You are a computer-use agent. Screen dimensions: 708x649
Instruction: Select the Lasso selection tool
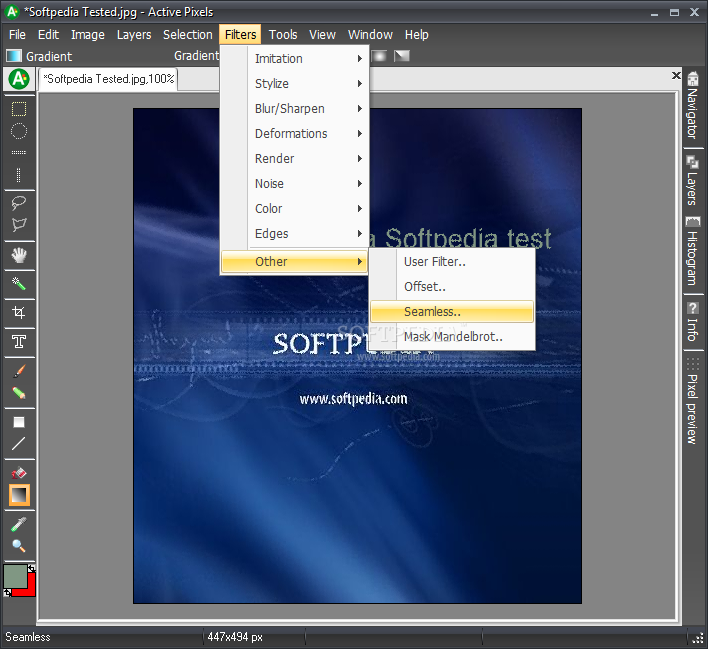19,203
